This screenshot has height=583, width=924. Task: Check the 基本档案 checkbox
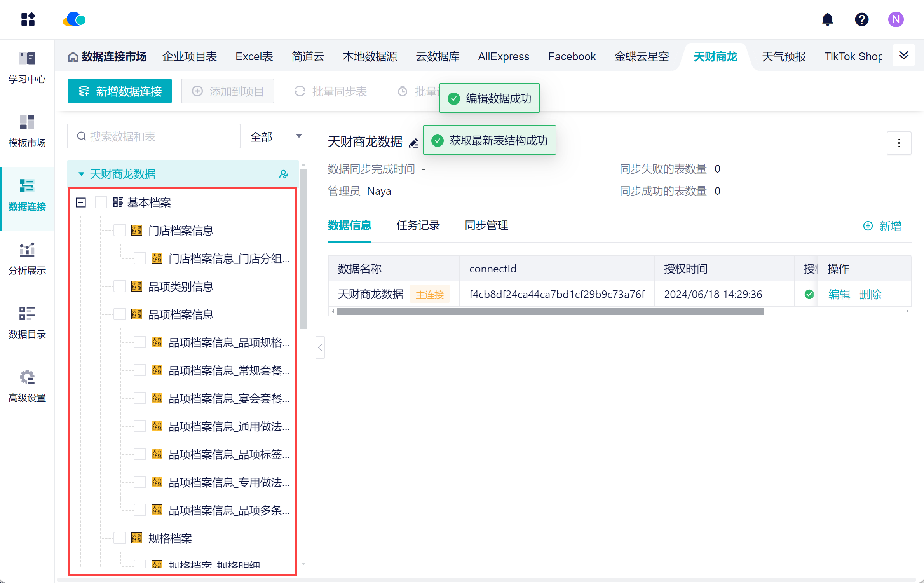(101, 202)
